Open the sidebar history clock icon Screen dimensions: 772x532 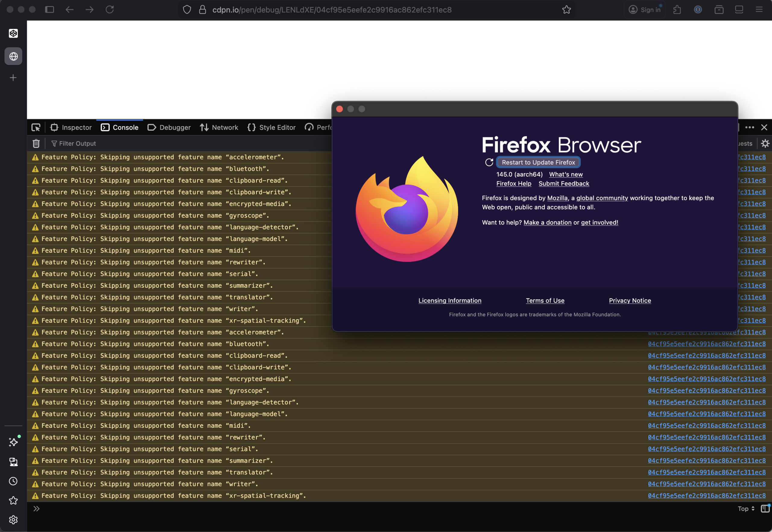[x=13, y=481]
